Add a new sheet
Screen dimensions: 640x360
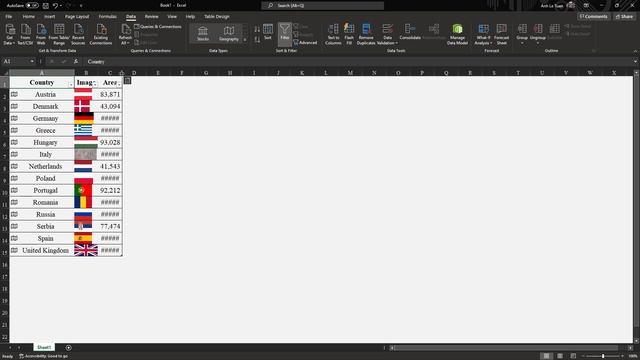click(69, 348)
